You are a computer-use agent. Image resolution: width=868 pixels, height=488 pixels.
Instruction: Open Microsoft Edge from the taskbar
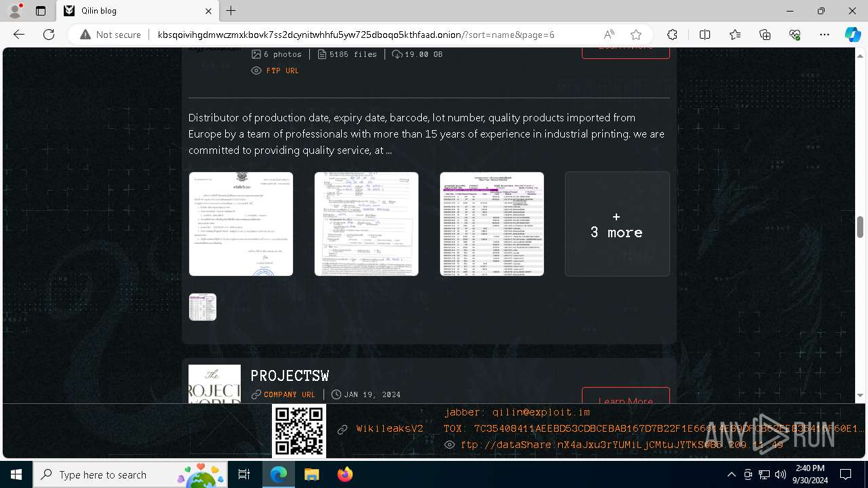click(x=279, y=474)
